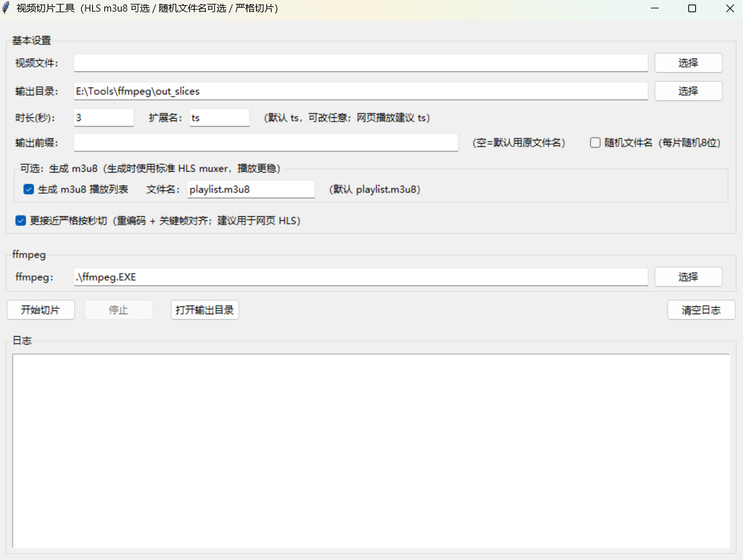This screenshot has height=560, width=743.
Task: Click inside the 日志 log text area
Action: (371, 451)
